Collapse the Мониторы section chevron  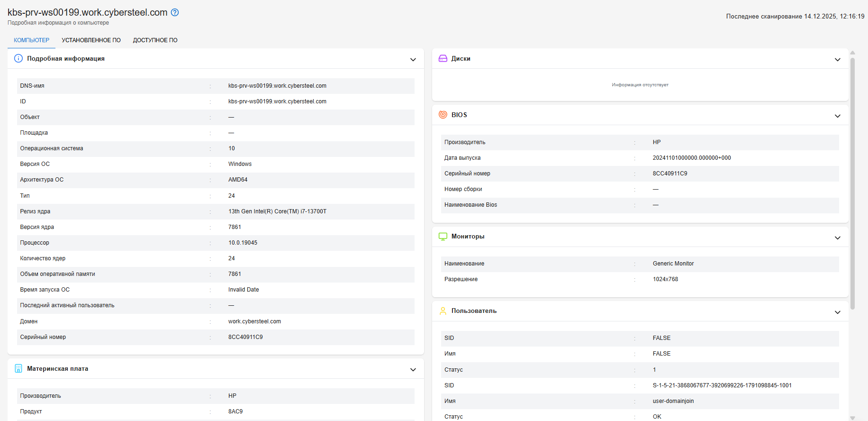point(838,238)
